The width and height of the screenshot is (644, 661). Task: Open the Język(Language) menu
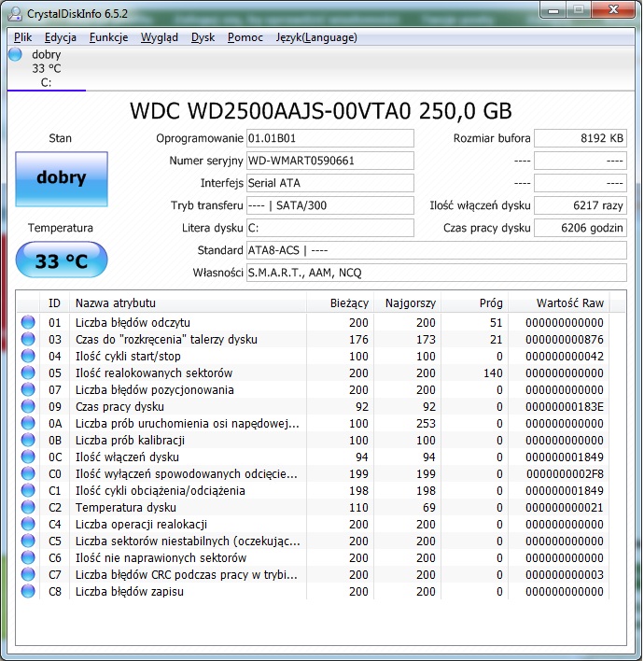[x=316, y=37]
